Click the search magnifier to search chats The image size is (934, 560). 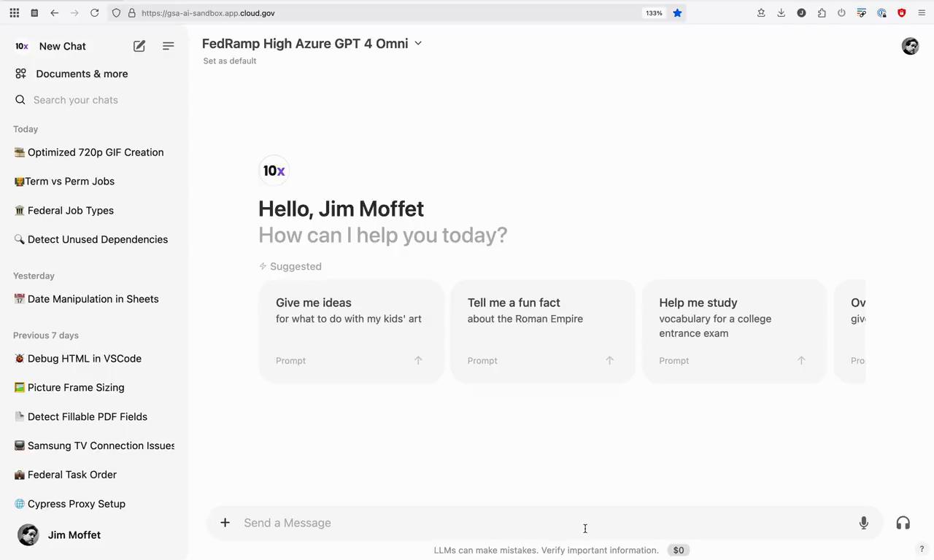[20, 100]
